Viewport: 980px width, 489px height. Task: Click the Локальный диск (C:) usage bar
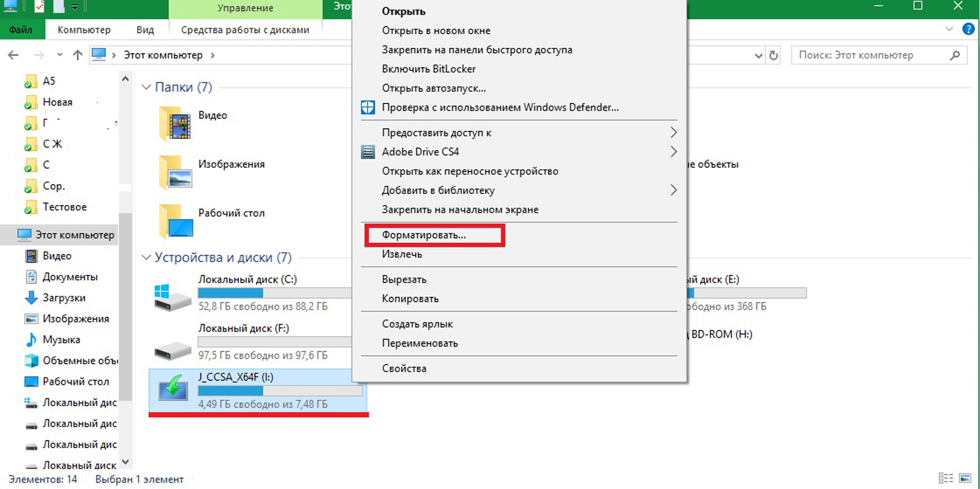coord(274,293)
